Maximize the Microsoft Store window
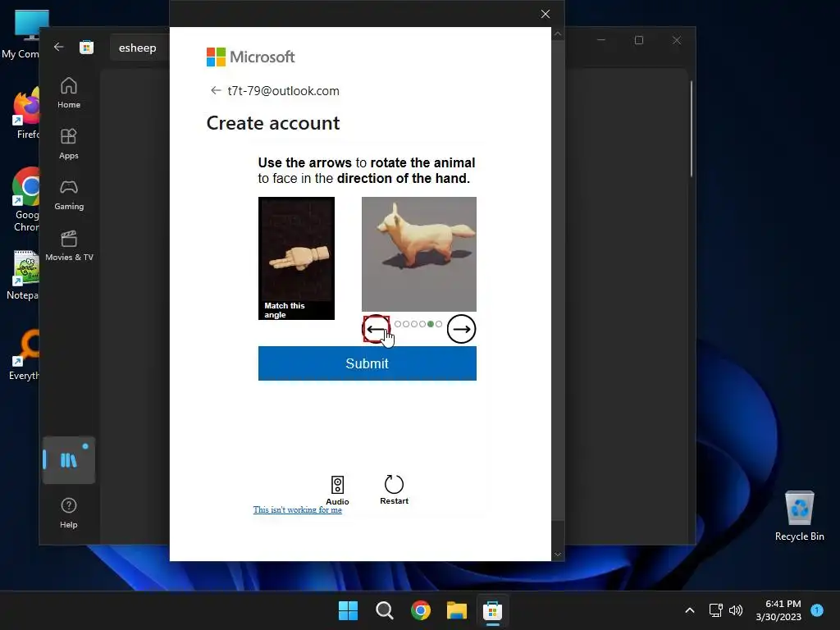The image size is (840, 630). (x=638, y=40)
